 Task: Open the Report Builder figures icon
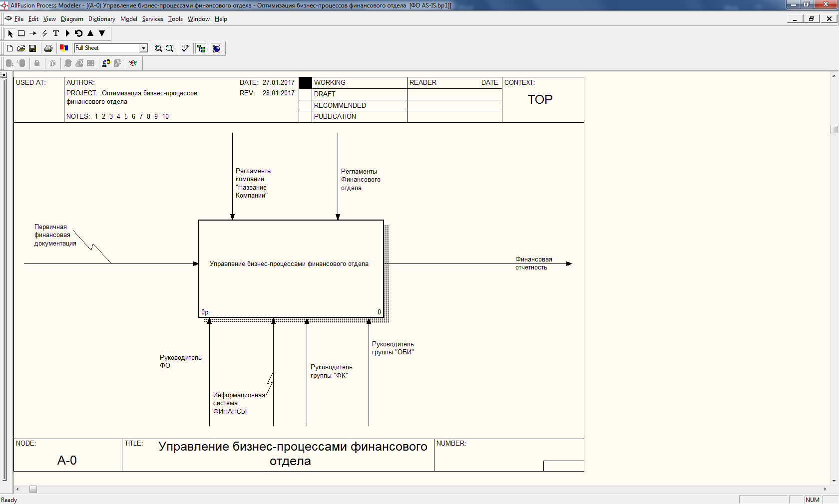tap(133, 63)
